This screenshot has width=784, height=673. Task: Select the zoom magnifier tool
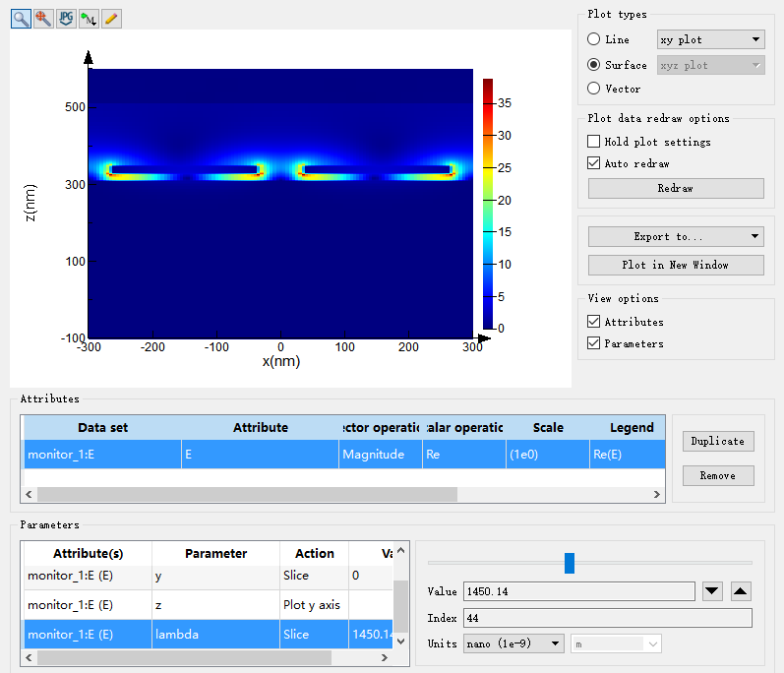coord(21,19)
